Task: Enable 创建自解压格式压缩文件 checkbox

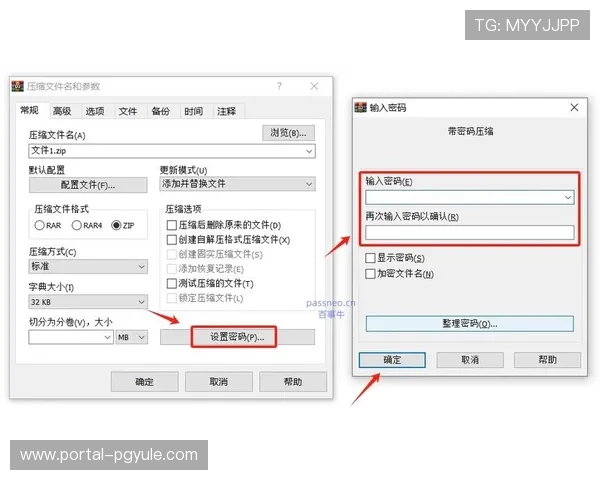Action: (x=172, y=240)
